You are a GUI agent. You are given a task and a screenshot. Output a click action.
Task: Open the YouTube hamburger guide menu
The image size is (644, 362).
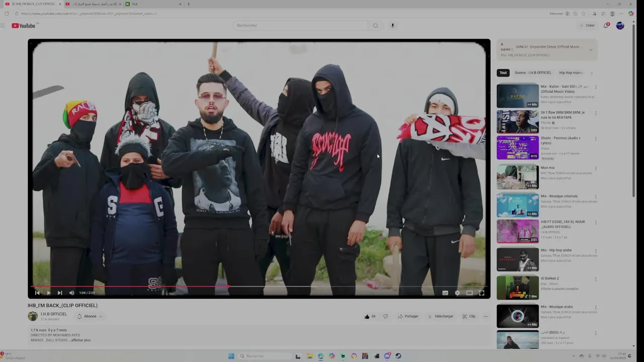(3, 26)
